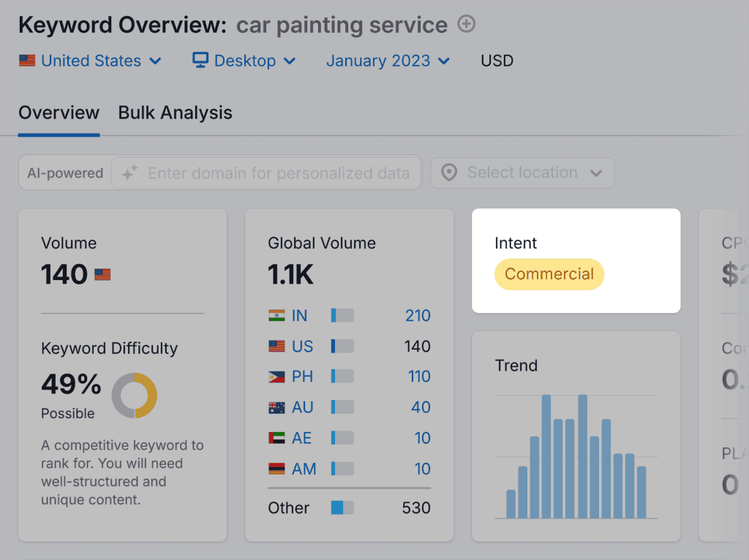Click the Philippines flag in Global Volume
This screenshot has height=560, width=749.
click(276, 377)
